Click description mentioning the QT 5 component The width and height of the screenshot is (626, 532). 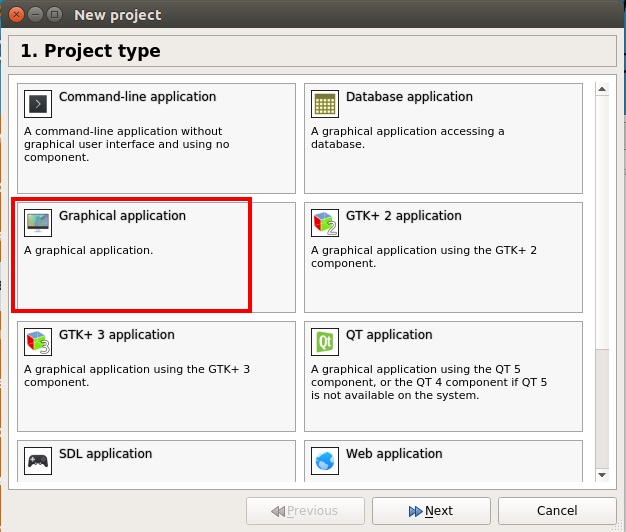click(x=429, y=382)
